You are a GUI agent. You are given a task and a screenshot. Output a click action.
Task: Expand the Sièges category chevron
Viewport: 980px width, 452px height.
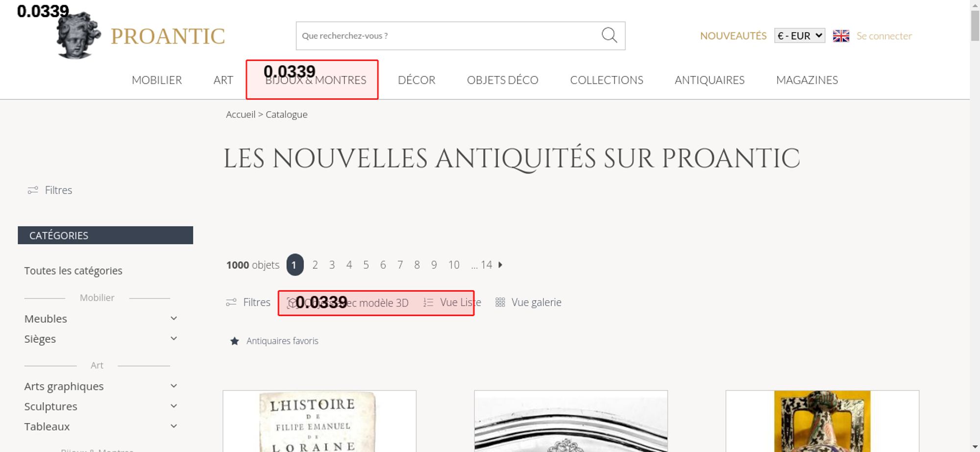173,339
